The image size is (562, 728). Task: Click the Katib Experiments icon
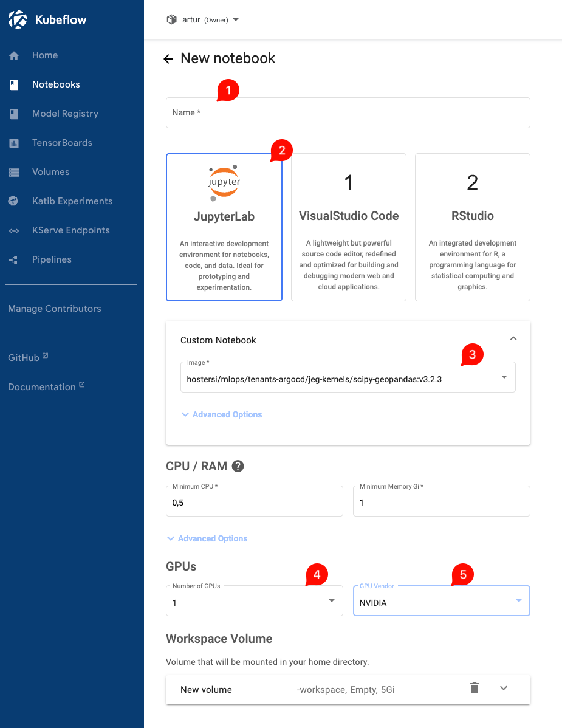click(13, 201)
